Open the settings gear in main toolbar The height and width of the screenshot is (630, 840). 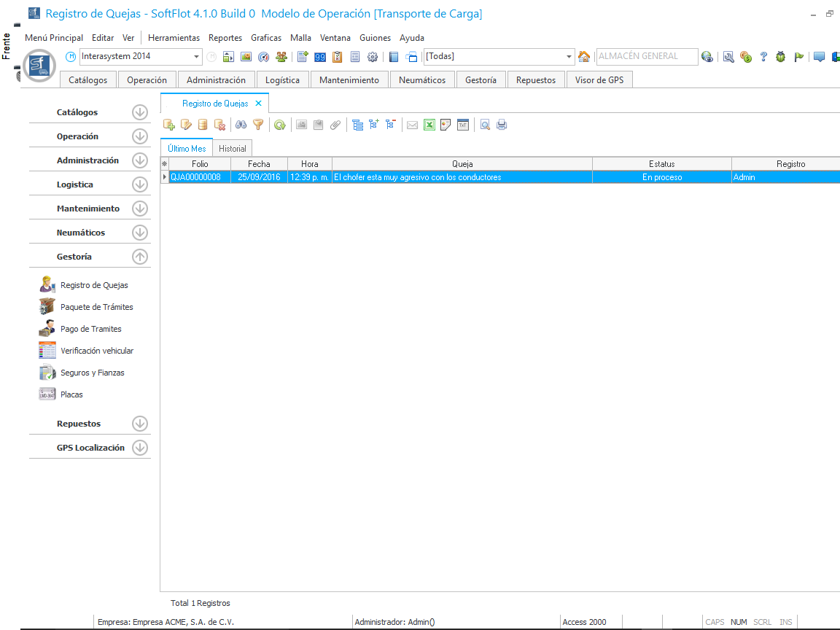tap(373, 57)
